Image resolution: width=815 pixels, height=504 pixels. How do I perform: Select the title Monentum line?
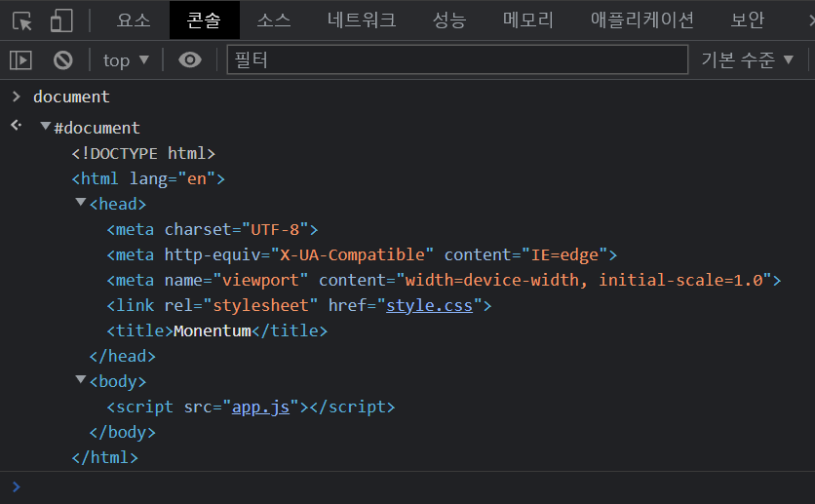216,331
